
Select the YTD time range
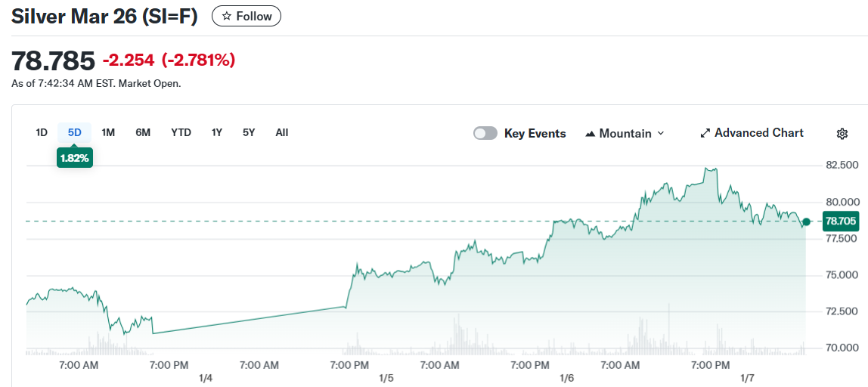pyautogui.click(x=181, y=132)
